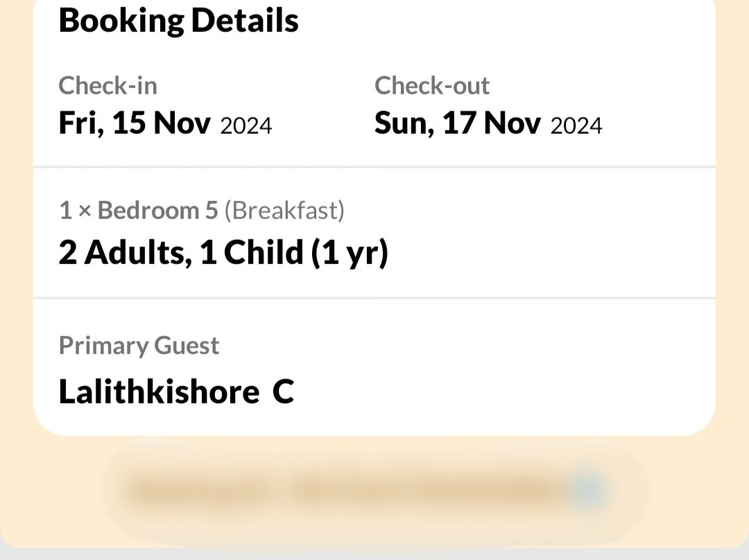
Task: Click the Check-out label
Action: click(x=432, y=85)
